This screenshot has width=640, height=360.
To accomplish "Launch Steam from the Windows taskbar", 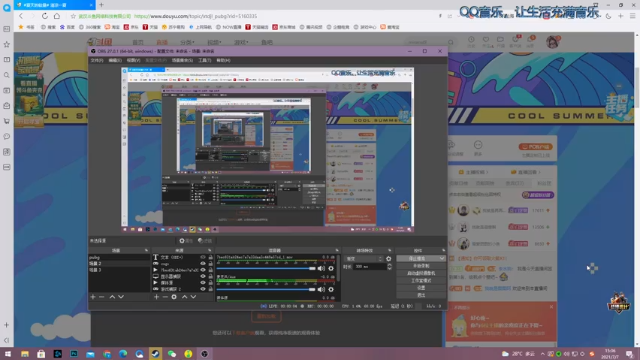I will (x=155, y=354).
